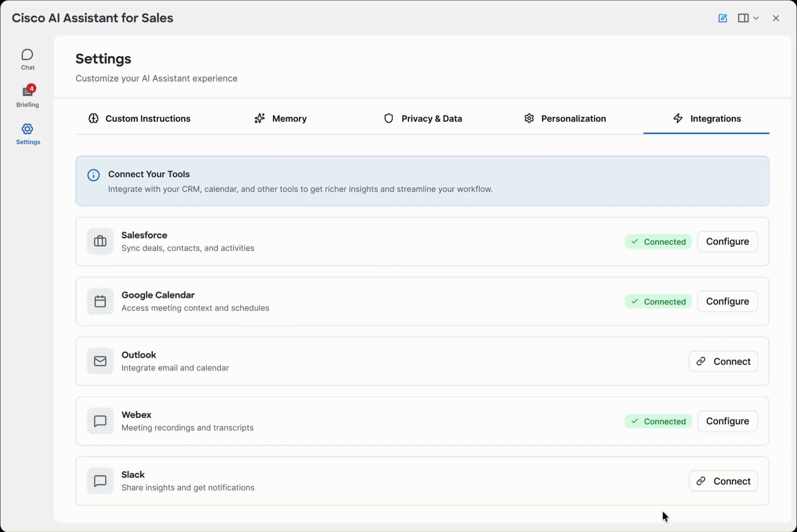Viewport: 797px width, 532px height.
Task: Open the Privacy & Data tab
Action: [423, 119]
